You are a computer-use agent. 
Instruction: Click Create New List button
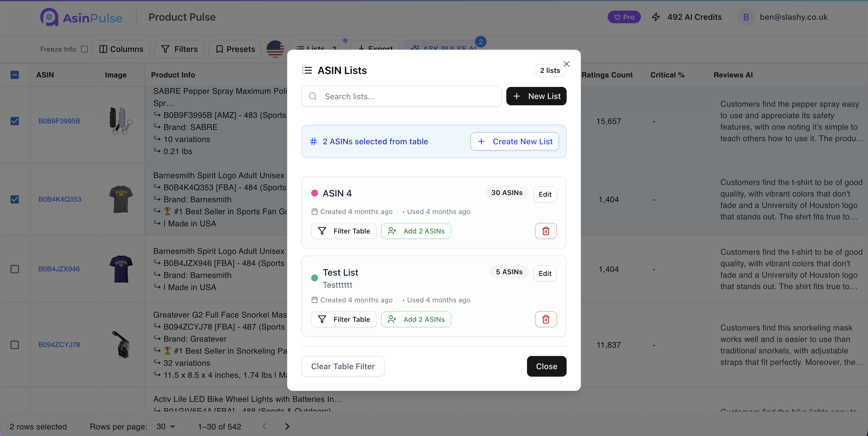tap(515, 141)
